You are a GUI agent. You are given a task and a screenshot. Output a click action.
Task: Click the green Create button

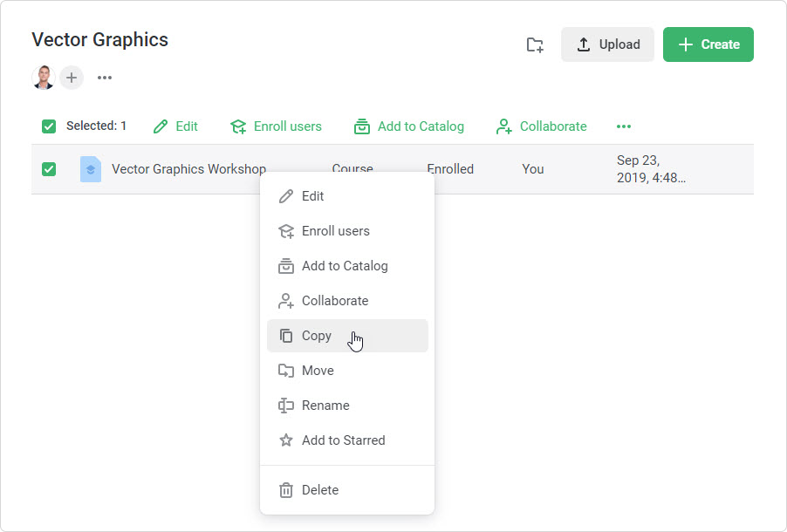click(708, 44)
